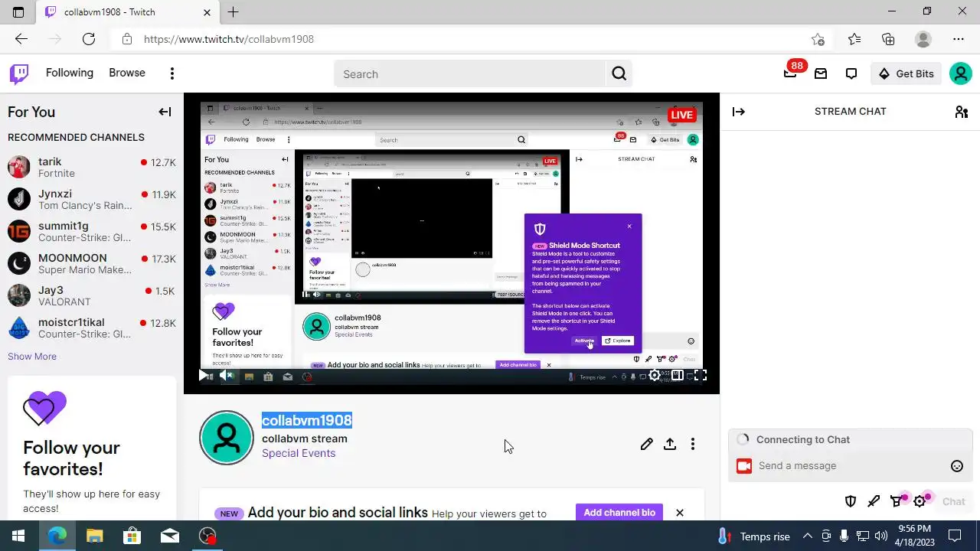Viewport: 980px width, 551px height.
Task: Click the Add channel bio button
Action: pyautogui.click(x=619, y=513)
